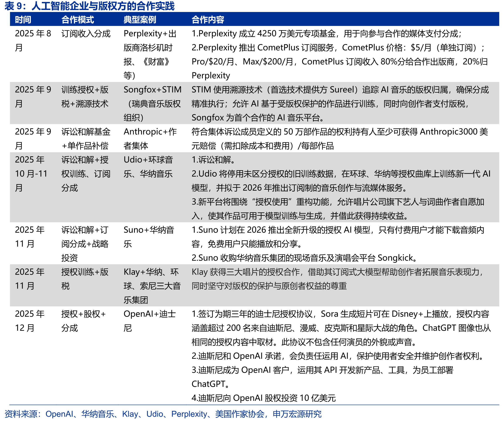
Task: Click the line 'Pro/$20/月、Max/$200/月'
Action: tap(340, 62)
